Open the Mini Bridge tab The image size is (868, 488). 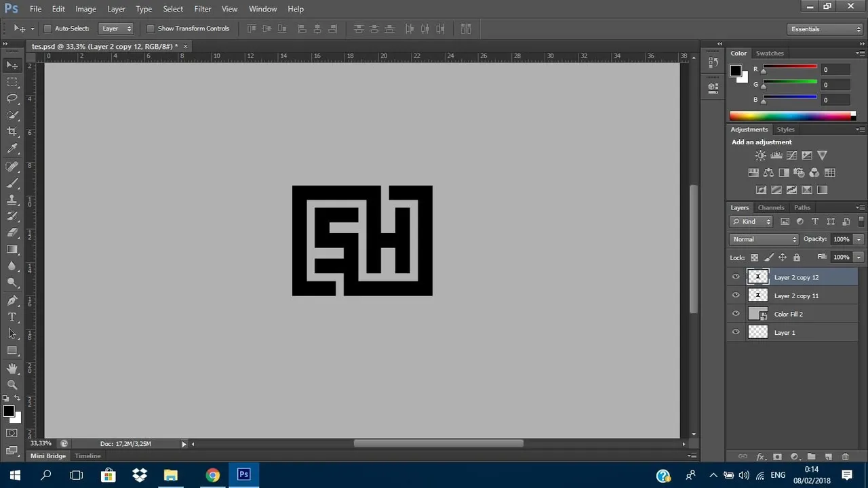click(x=48, y=456)
